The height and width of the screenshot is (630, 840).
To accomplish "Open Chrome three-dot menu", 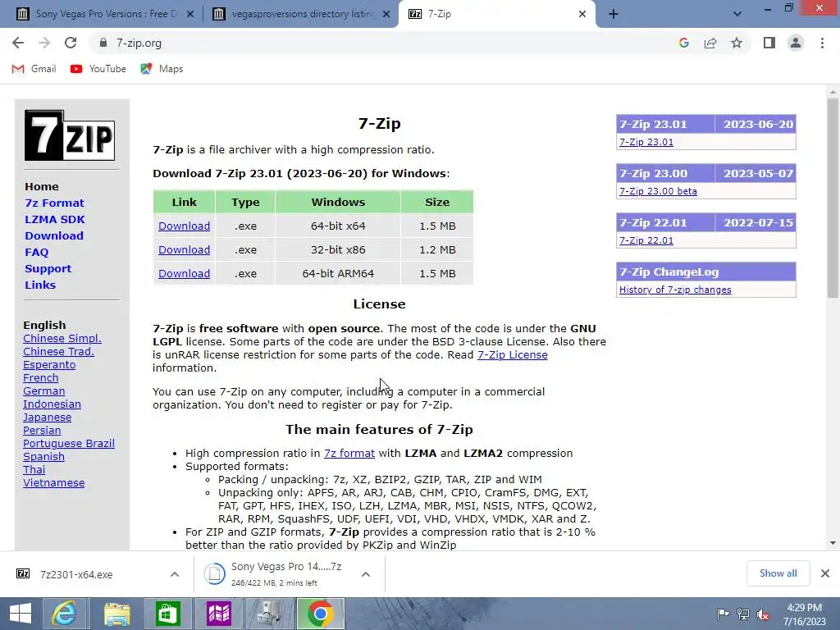I will tap(822, 43).
